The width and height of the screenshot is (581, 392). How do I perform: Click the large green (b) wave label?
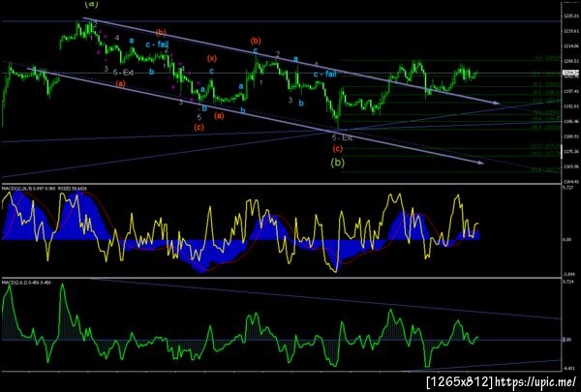[x=337, y=163]
